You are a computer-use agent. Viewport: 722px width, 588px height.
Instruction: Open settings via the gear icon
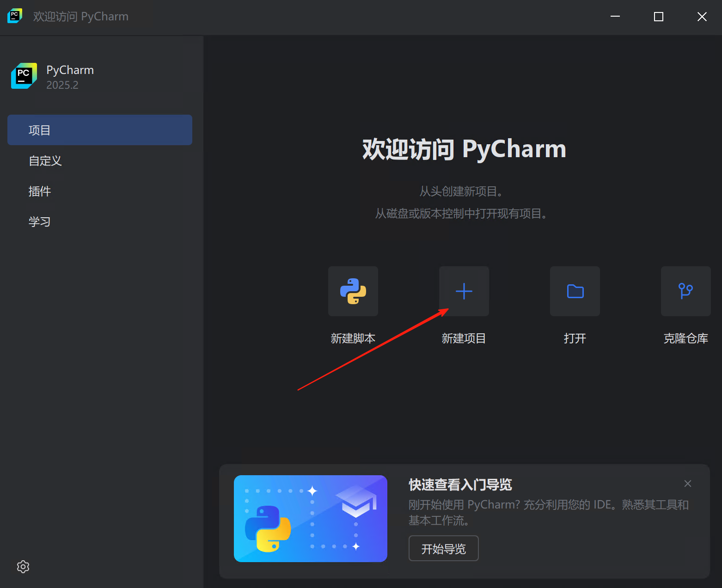[23, 567]
